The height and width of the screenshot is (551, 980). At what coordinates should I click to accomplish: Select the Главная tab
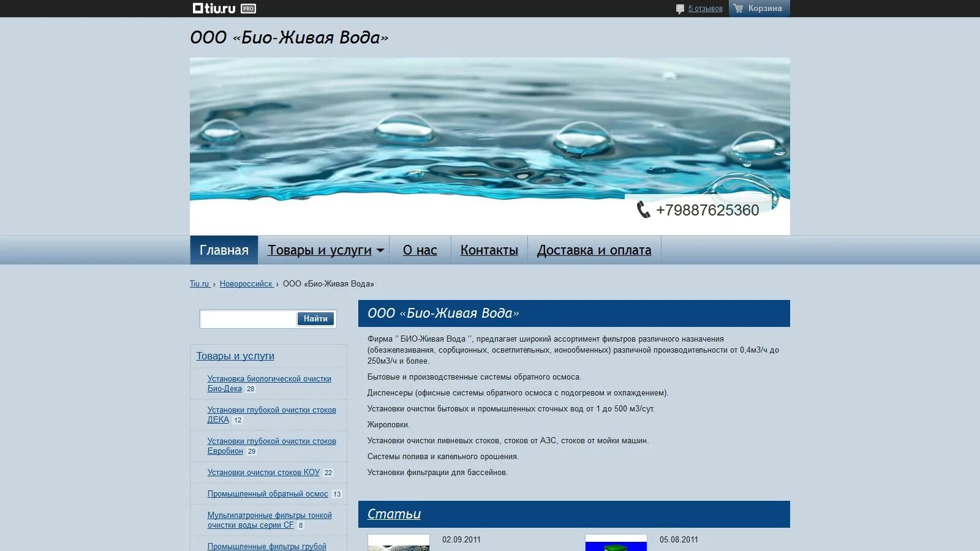[x=224, y=250]
